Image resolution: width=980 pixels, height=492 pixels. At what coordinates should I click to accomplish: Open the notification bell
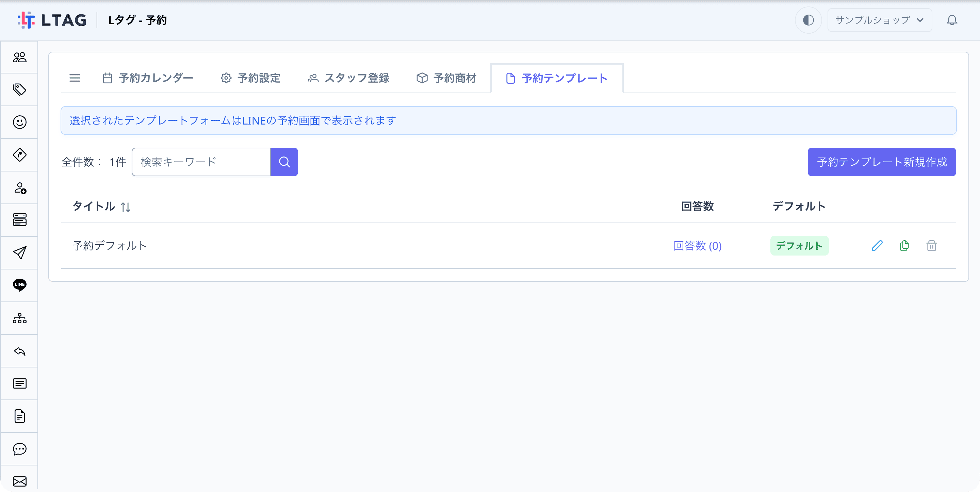(x=951, y=20)
